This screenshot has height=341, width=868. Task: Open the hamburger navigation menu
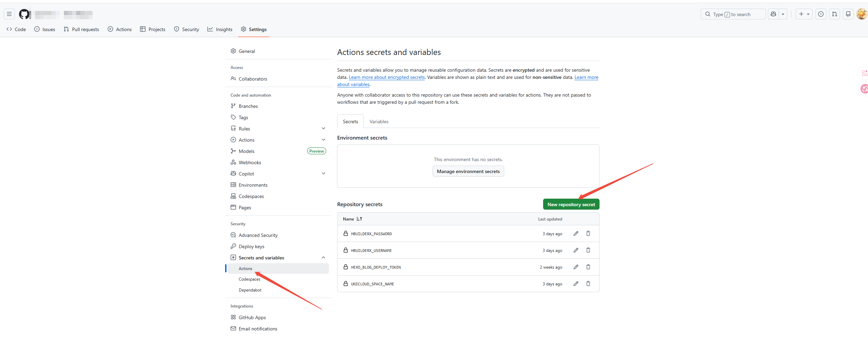(x=9, y=14)
